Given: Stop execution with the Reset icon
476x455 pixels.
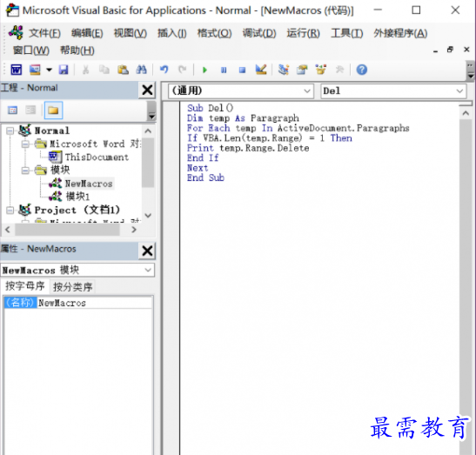Looking at the screenshot, I should pos(242,70).
